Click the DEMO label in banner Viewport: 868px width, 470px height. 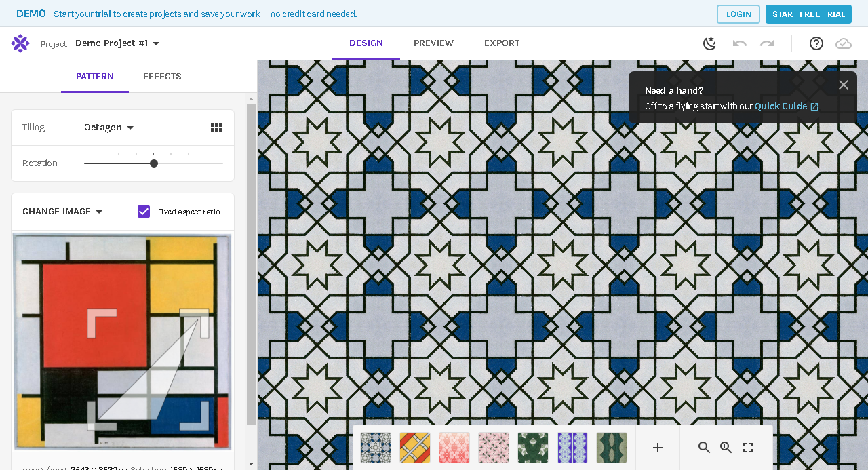[x=31, y=14]
